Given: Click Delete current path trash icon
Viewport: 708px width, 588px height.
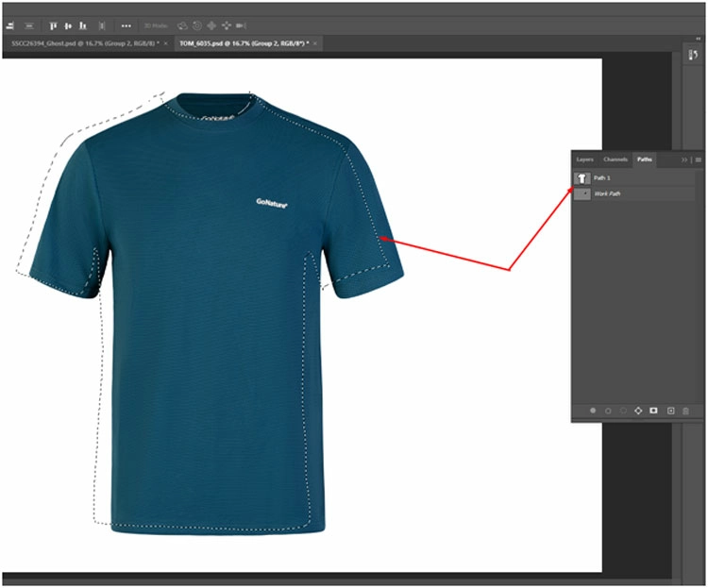Looking at the screenshot, I should (685, 411).
